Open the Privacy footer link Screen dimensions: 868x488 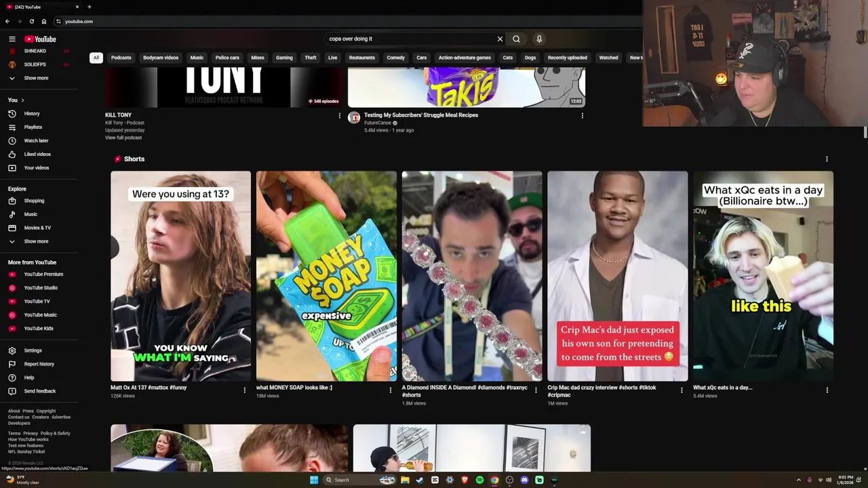(x=31, y=433)
